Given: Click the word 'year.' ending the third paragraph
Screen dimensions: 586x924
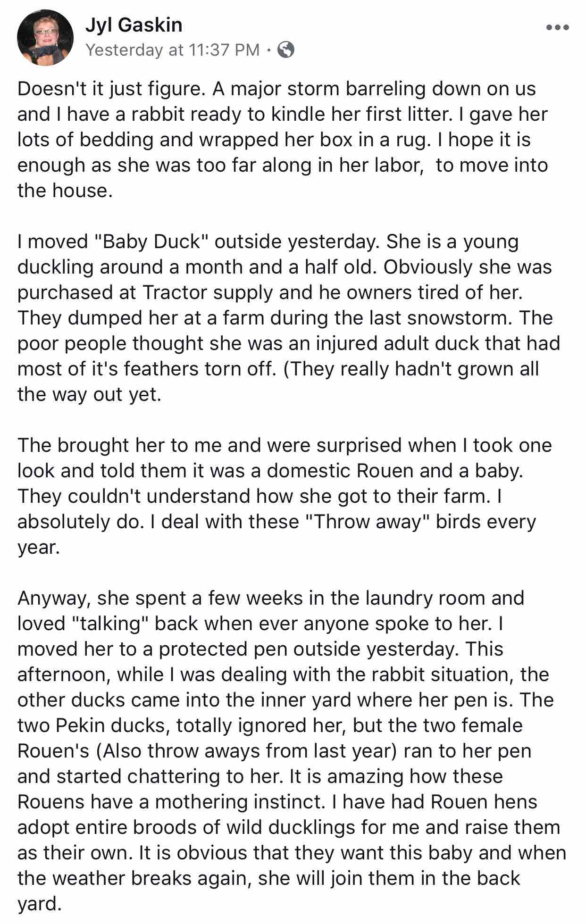Looking at the screenshot, I should tap(39, 547).
